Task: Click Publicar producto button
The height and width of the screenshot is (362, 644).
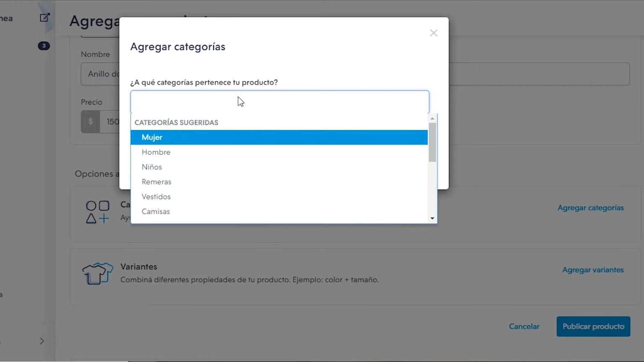Action: [593, 326]
